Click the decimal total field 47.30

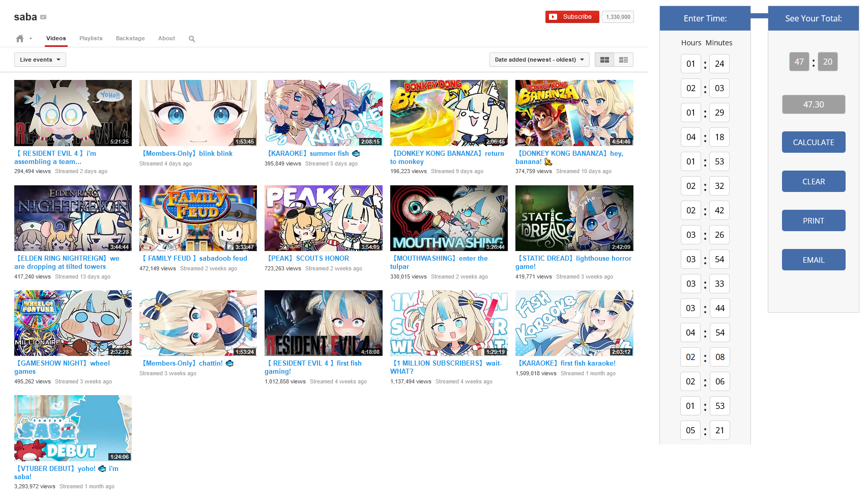click(x=814, y=104)
